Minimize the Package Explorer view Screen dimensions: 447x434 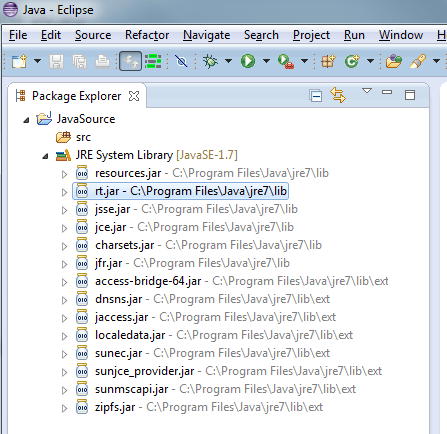tap(387, 92)
